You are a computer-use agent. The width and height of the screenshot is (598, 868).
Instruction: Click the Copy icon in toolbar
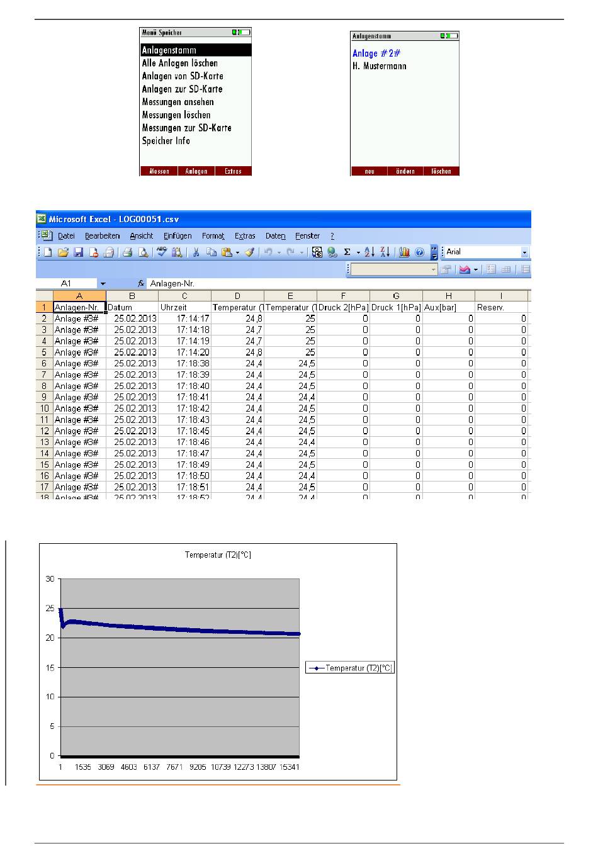click(x=211, y=252)
